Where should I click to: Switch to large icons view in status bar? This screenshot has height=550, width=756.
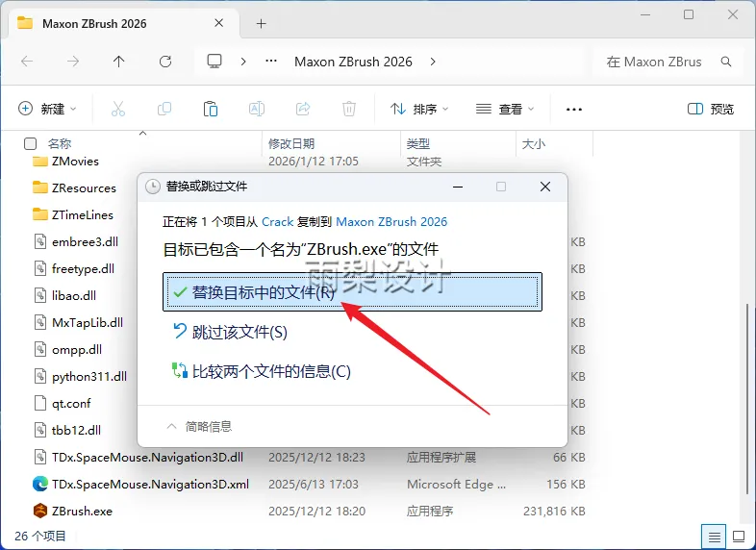click(x=739, y=536)
